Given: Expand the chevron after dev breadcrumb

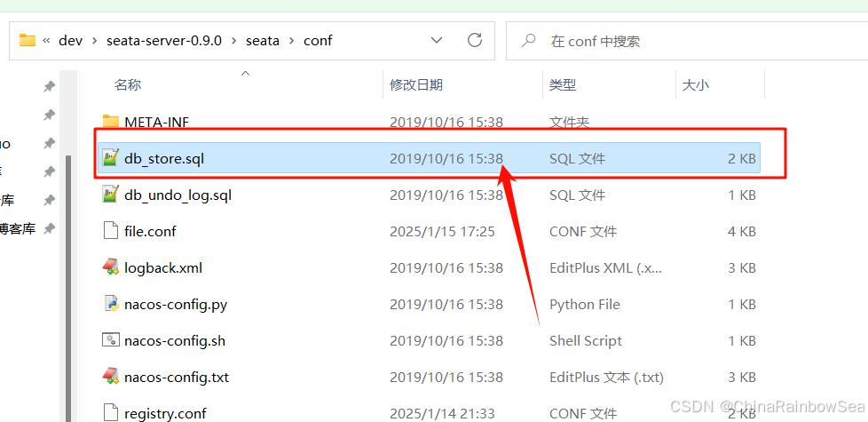Looking at the screenshot, I should pos(95,41).
